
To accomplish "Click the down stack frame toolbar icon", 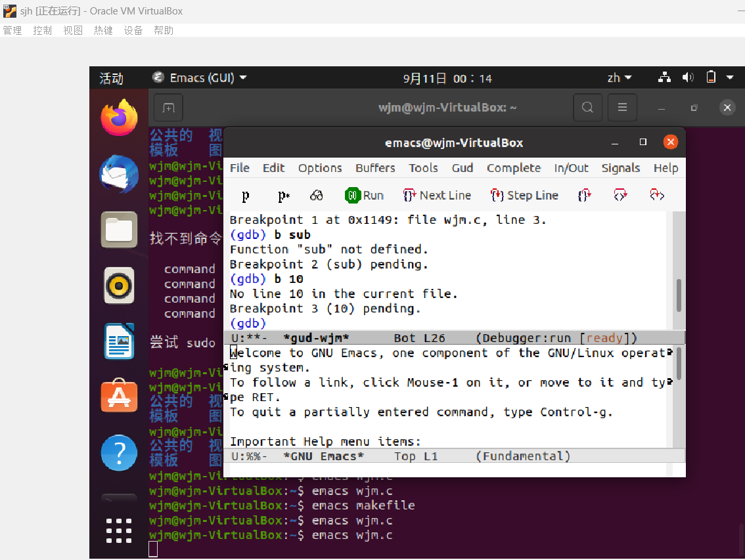I will click(656, 195).
